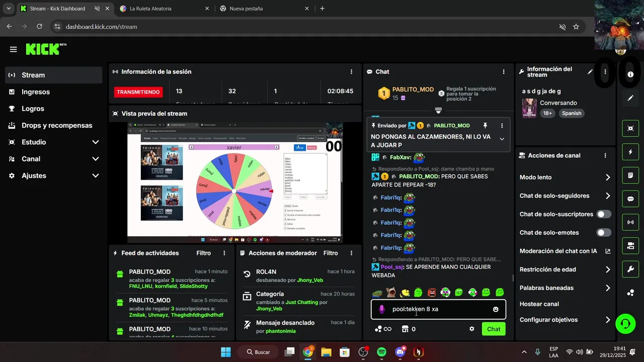
Task: Open Stream in the sidebar
Action: pyautogui.click(x=53, y=75)
